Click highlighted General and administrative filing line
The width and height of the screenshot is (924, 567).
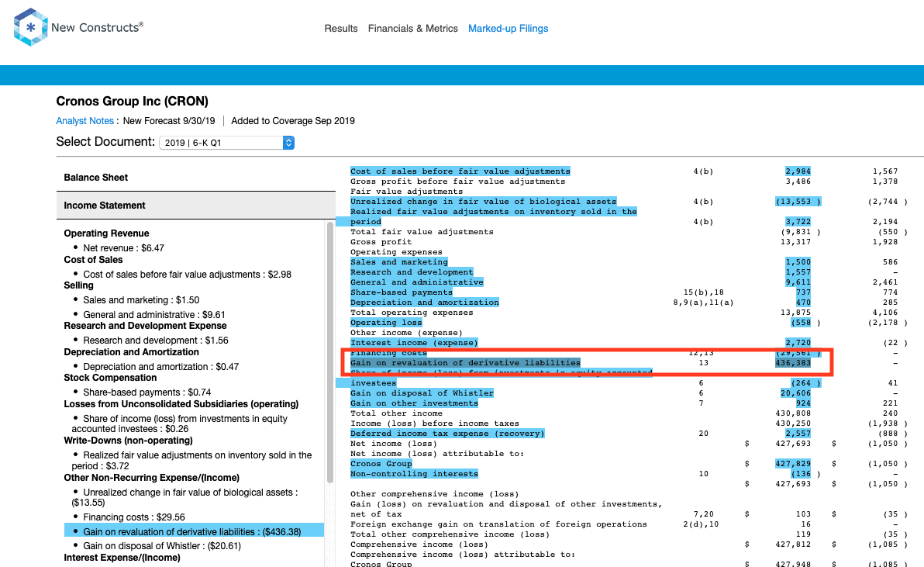pos(416,282)
